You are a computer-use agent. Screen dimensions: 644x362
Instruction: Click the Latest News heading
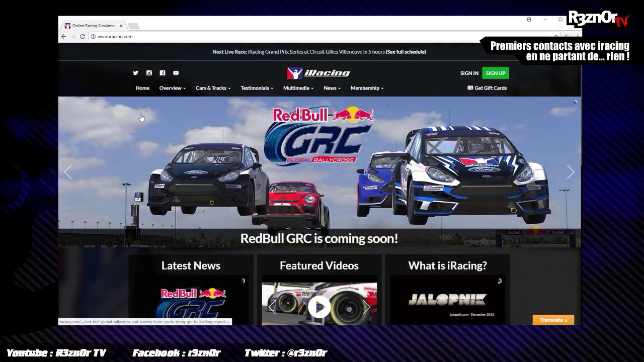191,265
